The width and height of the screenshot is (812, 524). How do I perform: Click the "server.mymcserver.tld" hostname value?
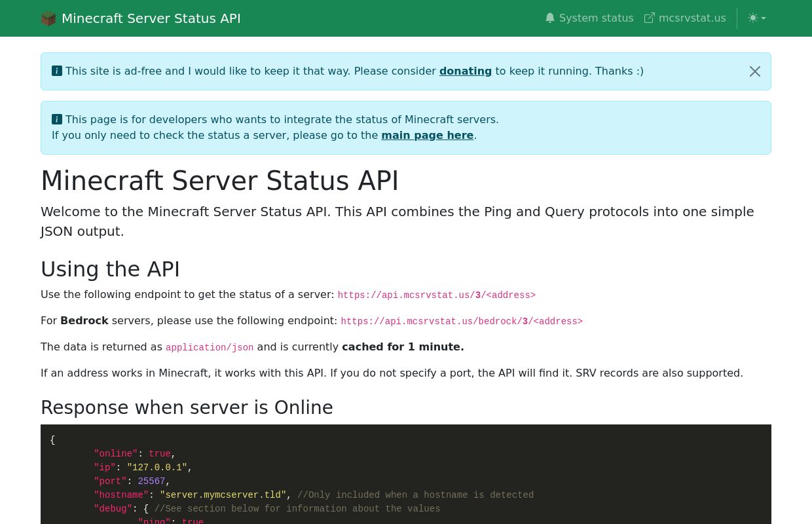223,495
